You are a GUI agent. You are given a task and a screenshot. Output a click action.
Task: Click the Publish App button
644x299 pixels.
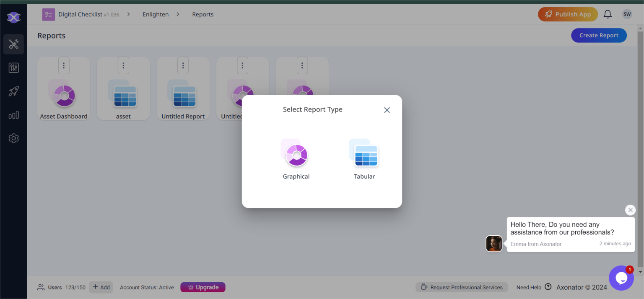point(568,14)
